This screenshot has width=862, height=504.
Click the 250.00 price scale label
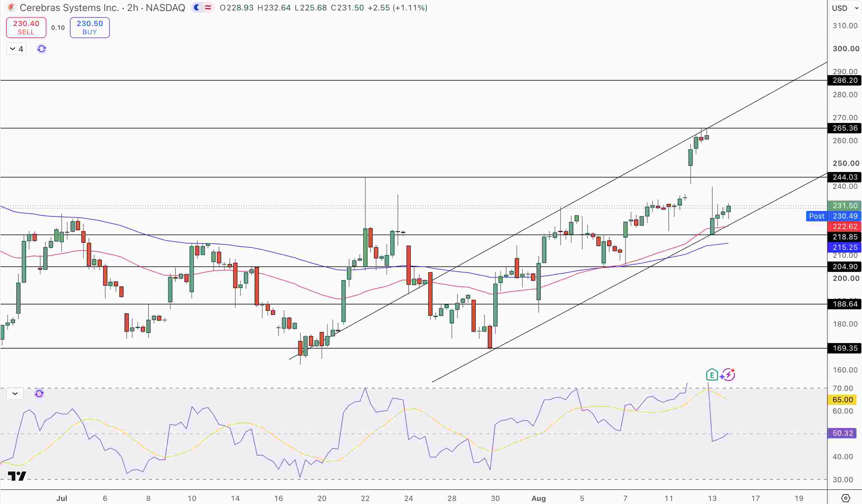[x=846, y=163]
